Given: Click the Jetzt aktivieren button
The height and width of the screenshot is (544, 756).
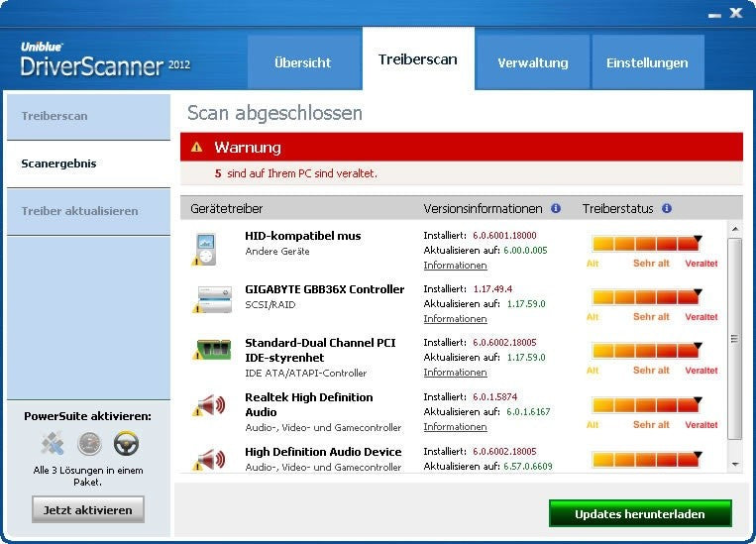Looking at the screenshot, I should point(88,509).
